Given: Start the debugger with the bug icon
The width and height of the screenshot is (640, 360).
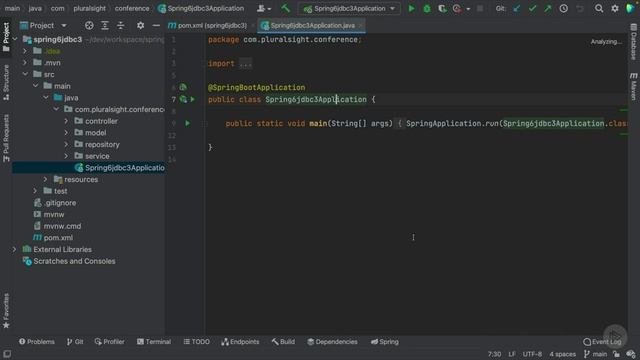Looking at the screenshot, I should point(427,9).
